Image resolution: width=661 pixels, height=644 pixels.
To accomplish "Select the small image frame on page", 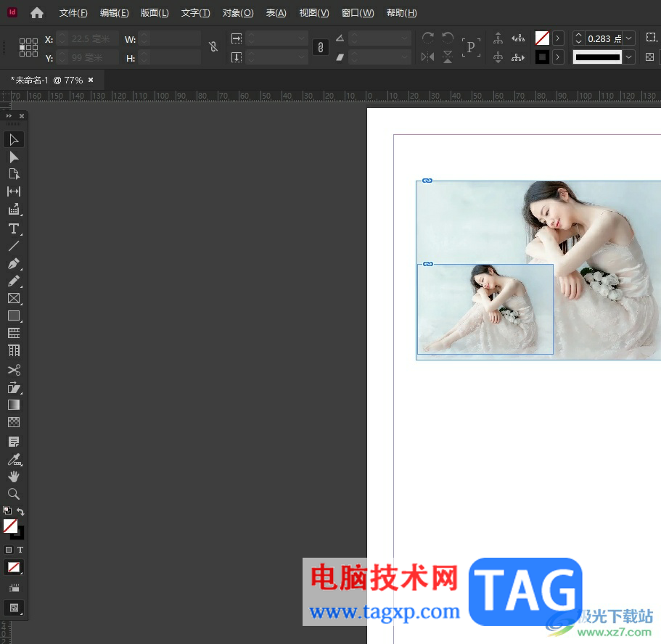I will [485, 310].
